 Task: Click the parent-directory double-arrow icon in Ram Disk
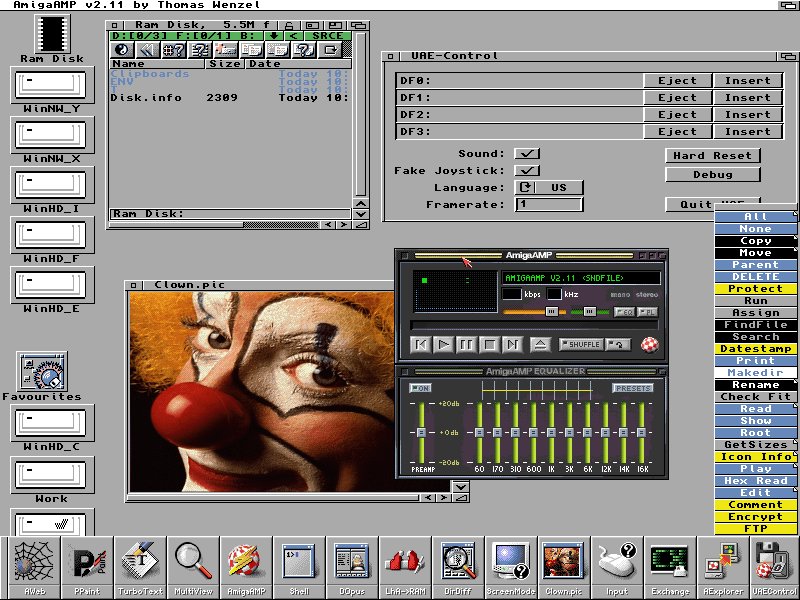(147, 49)
